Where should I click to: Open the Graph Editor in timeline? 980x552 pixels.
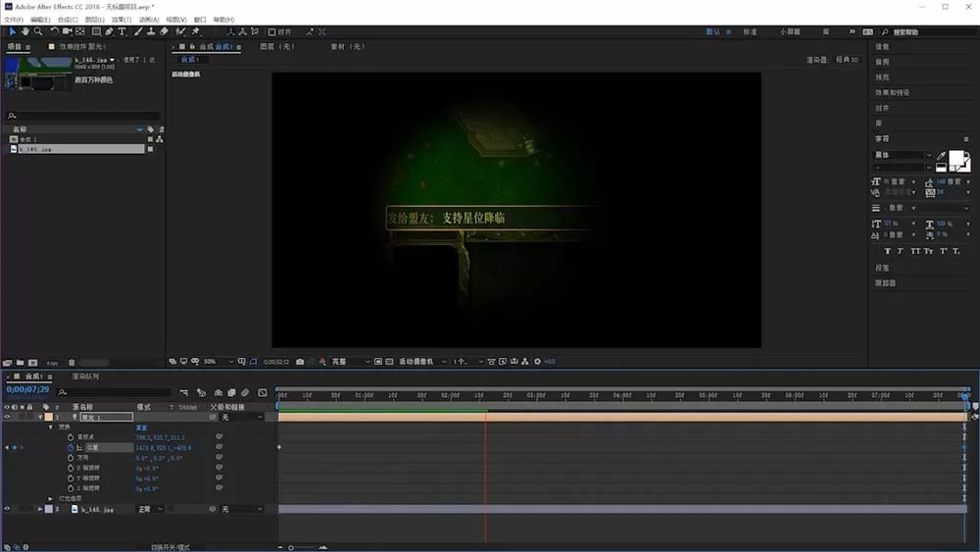[263, 392]
